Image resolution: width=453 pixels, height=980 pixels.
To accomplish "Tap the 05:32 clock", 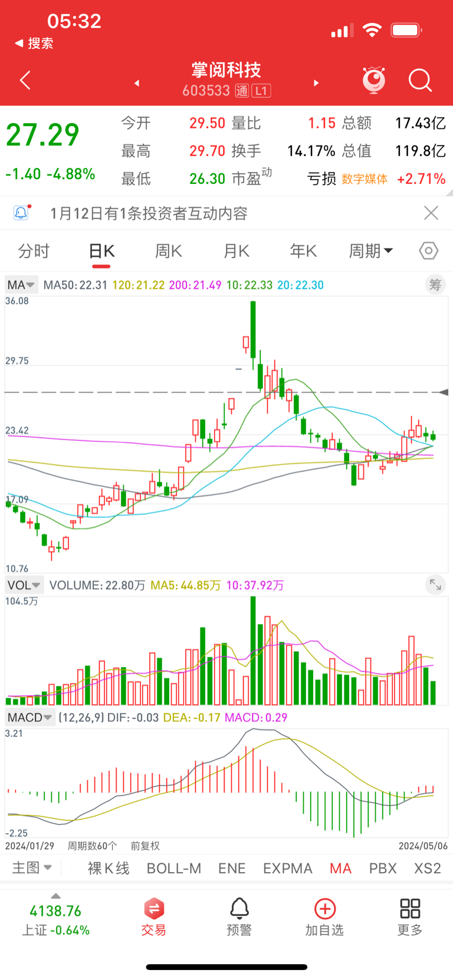I will click(x=74, y=21).
